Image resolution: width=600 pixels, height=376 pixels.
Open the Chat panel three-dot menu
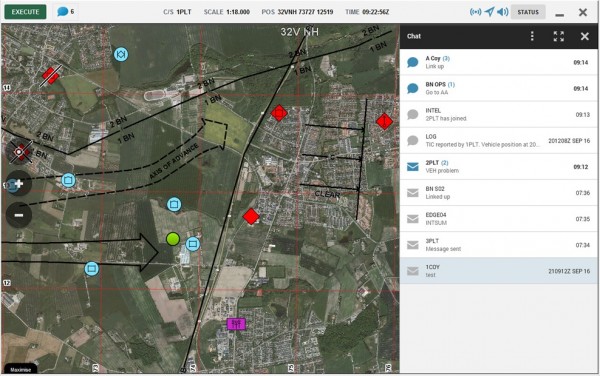point(532,36)
